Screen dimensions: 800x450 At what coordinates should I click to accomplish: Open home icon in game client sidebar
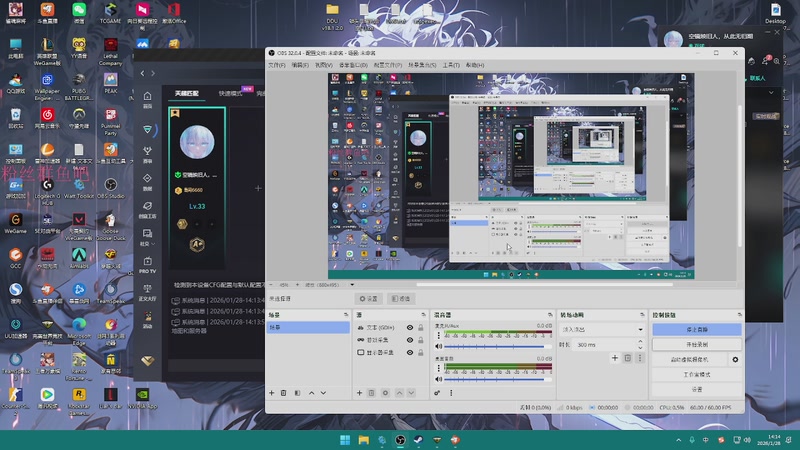point(147,99)
